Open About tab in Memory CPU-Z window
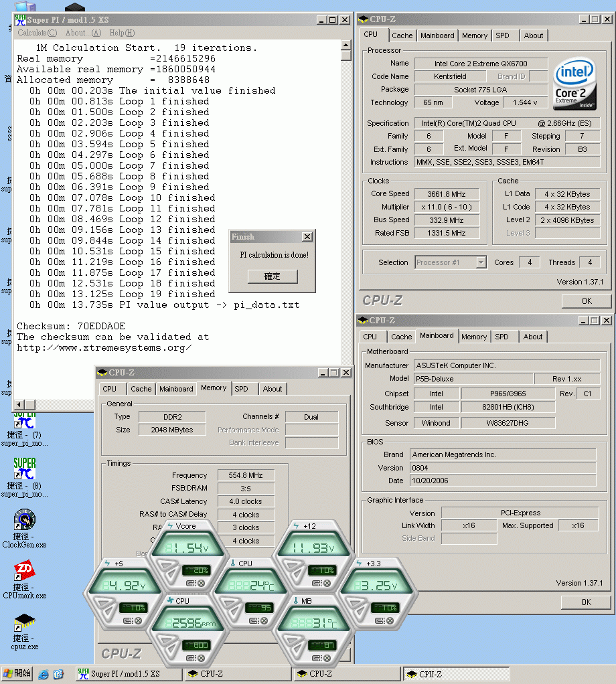Image resolution: width=616 pixels, height=684 pixels. pos(273,389)
